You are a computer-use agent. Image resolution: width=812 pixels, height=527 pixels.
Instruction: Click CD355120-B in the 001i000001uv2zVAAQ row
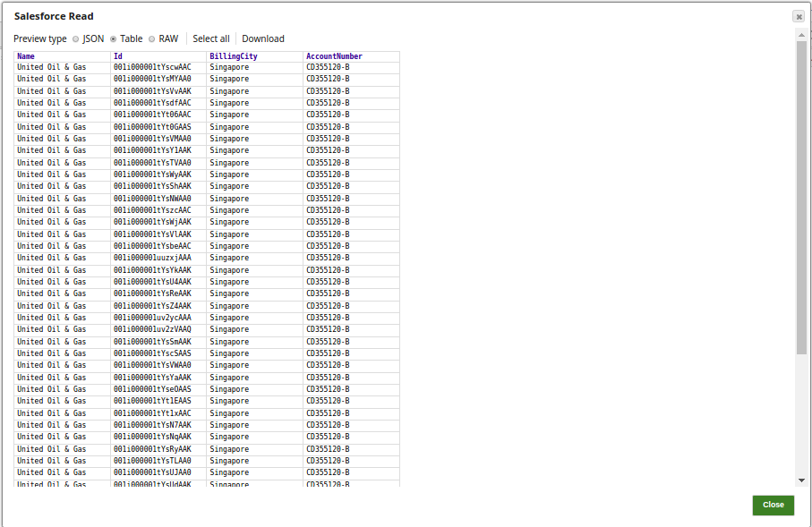[x=328, y=328]
